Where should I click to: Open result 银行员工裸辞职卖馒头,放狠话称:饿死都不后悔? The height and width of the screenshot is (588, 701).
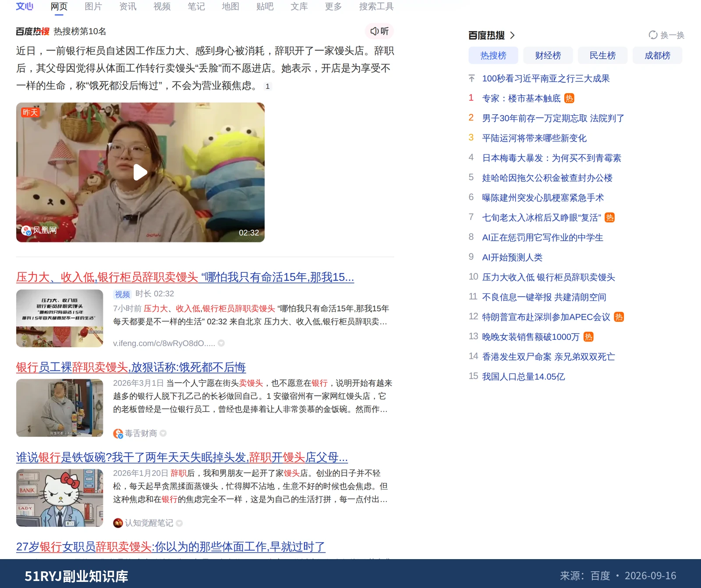coord(131,367)
